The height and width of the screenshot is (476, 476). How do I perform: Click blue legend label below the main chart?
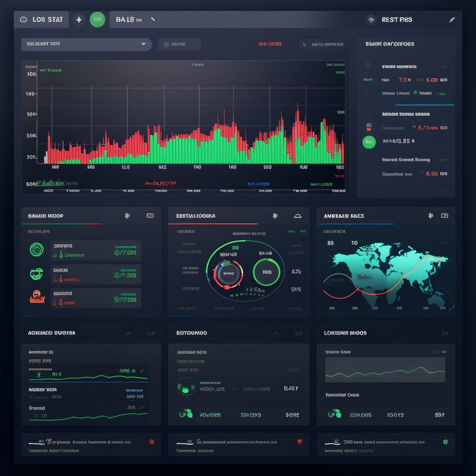click(258, 184)
